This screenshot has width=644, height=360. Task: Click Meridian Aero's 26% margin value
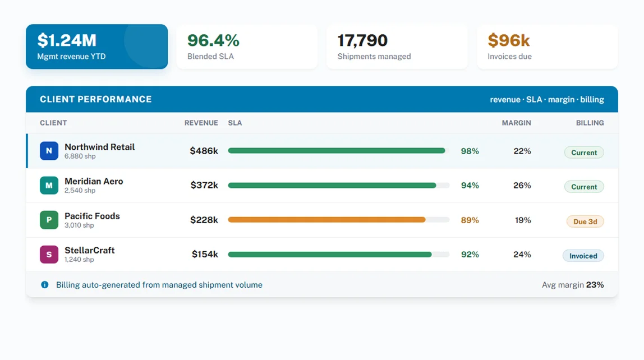[x=522, y=186]
